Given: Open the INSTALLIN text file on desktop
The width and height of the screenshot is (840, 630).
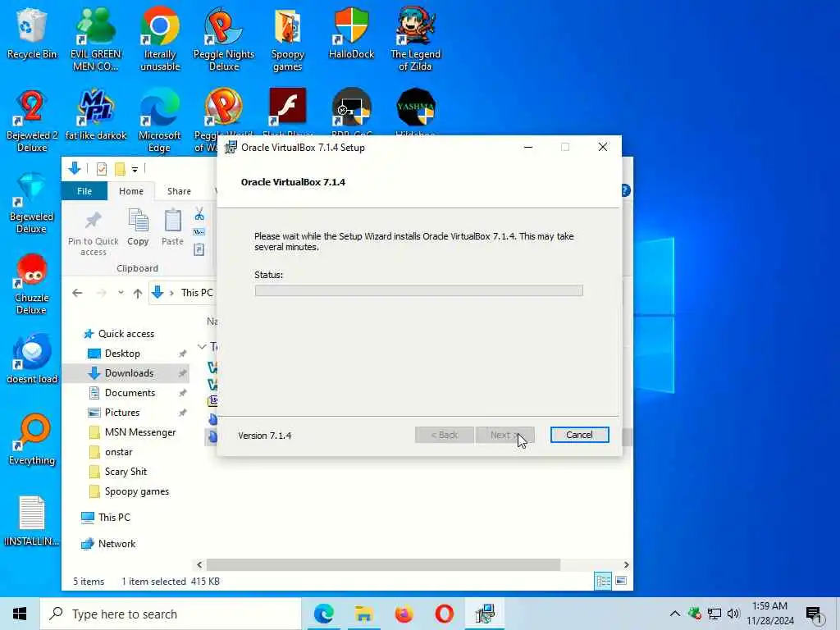Looking at the screenshot, I should (32, 520).
